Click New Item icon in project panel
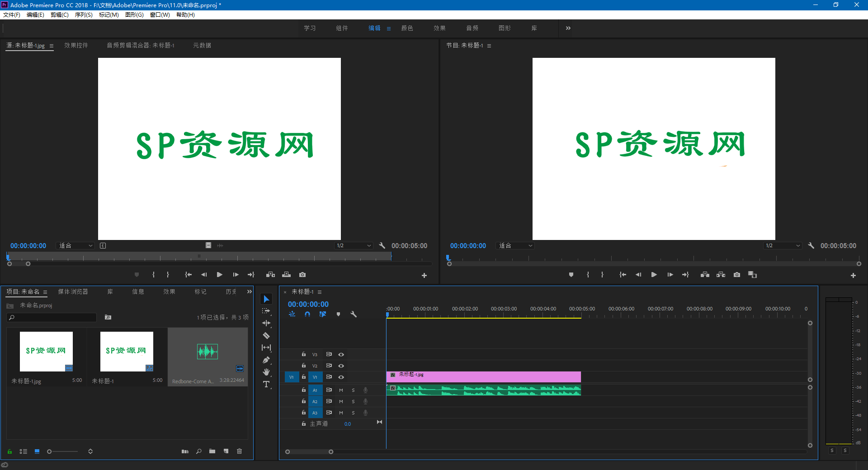The width and height of the screenshot is (868, 470). pyautogui.click(x=226, y=451)
